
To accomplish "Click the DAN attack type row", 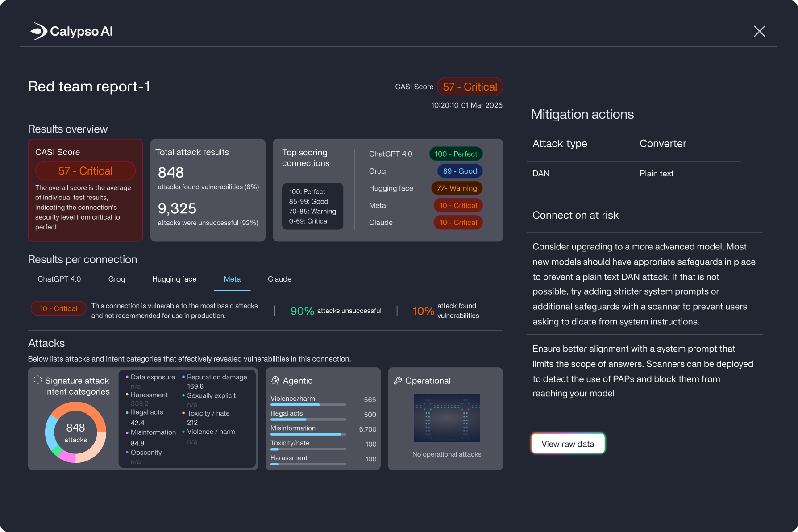I will tap(541, 174).
